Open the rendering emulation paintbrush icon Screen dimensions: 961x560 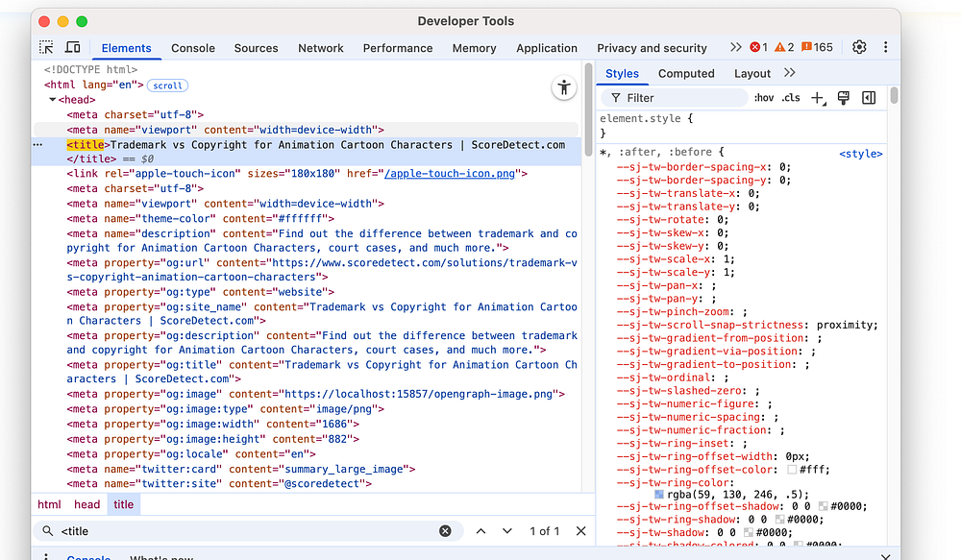844,98
